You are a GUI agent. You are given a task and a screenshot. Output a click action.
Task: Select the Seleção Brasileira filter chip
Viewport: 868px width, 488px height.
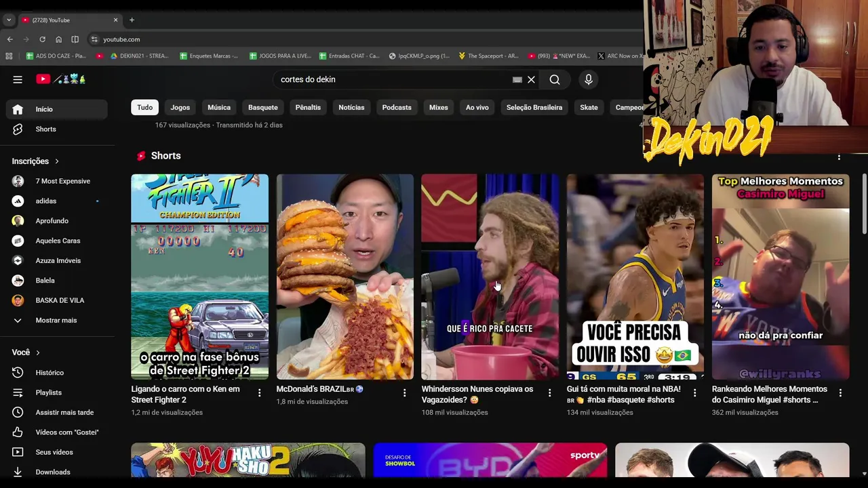(534, 107)
